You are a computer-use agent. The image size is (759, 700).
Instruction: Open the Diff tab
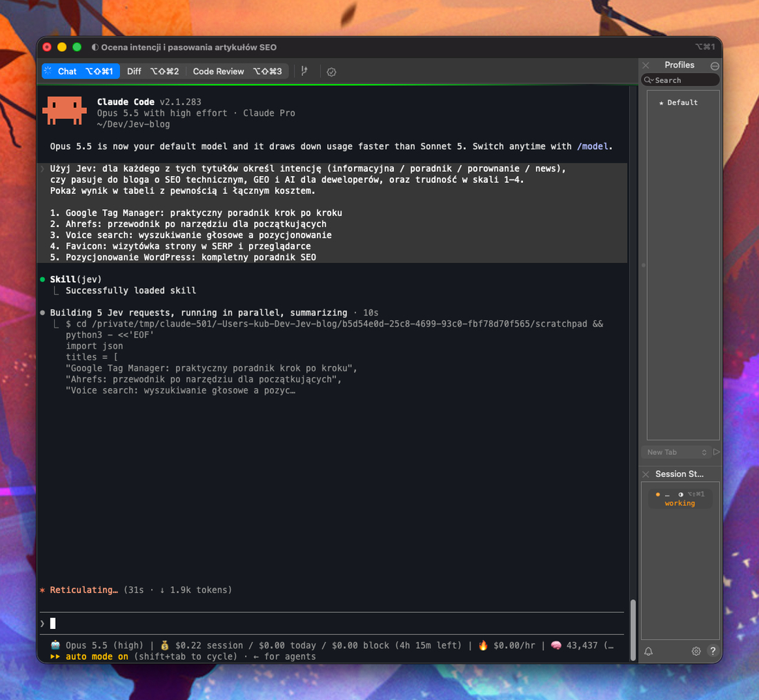click(x=152, y=71)
